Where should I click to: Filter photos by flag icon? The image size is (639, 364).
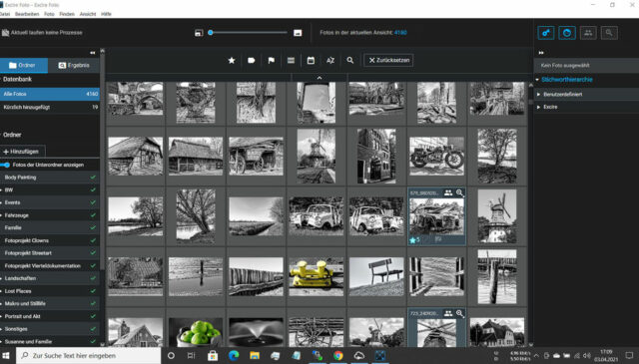[271, 60]
